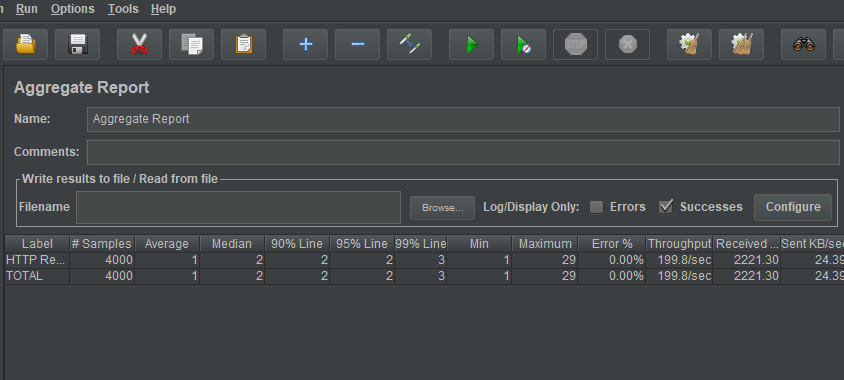Sort by the Maximum column header

[x=545, y=244]
